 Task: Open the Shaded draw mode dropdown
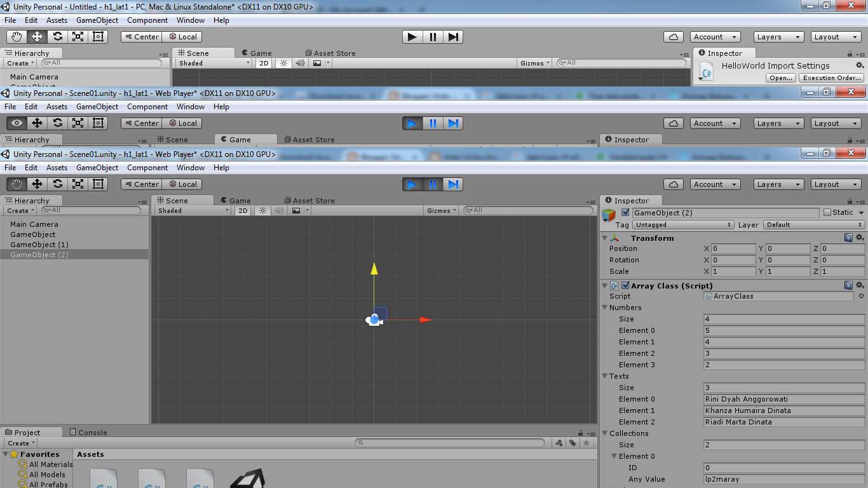191,210
